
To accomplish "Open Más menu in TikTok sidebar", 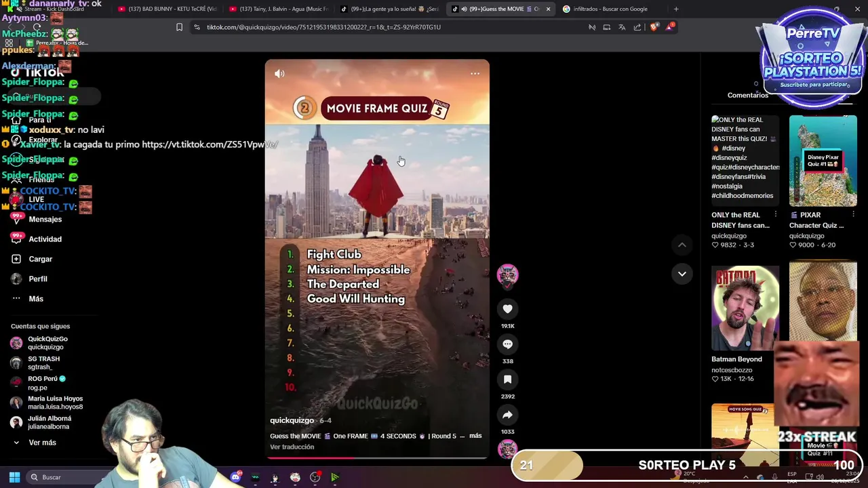I will pos(36,299).
